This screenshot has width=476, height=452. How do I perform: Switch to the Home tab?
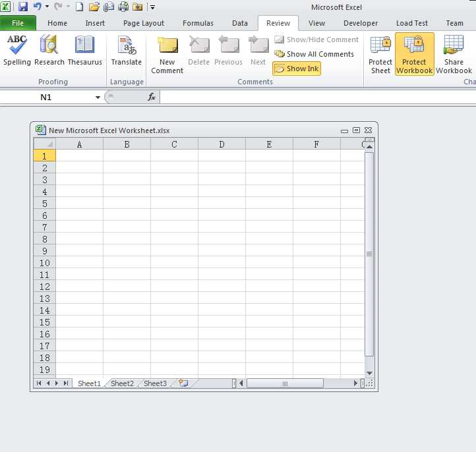point(57,23)
